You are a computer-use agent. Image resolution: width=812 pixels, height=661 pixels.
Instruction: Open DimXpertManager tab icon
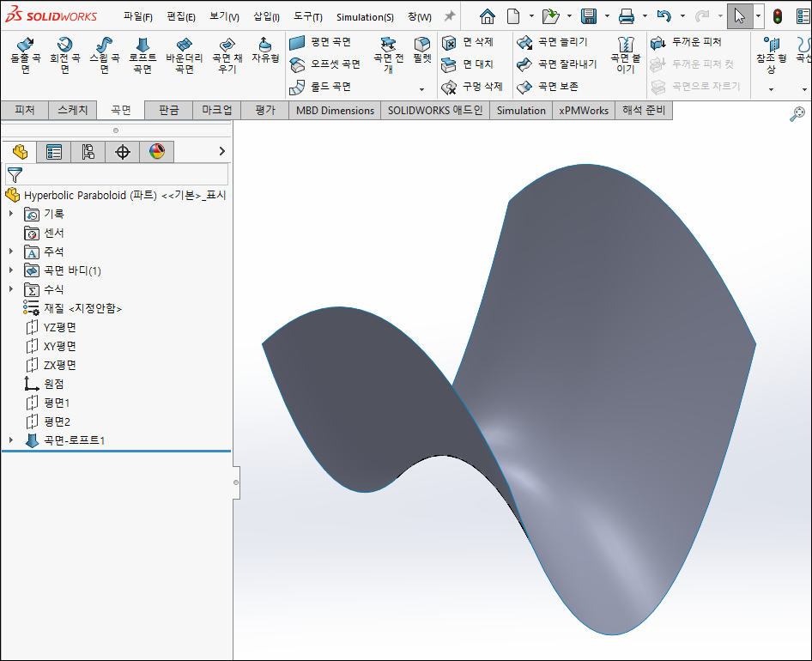122,152
